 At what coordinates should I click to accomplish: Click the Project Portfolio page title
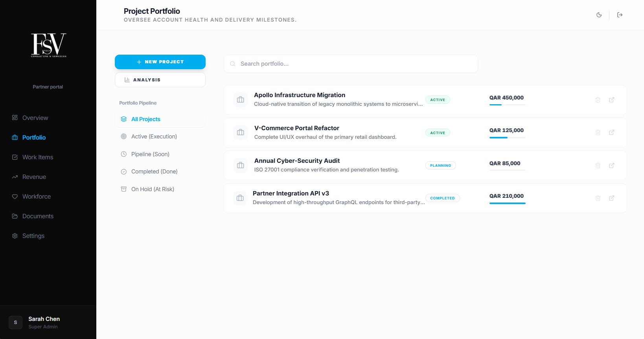point(152,11)
